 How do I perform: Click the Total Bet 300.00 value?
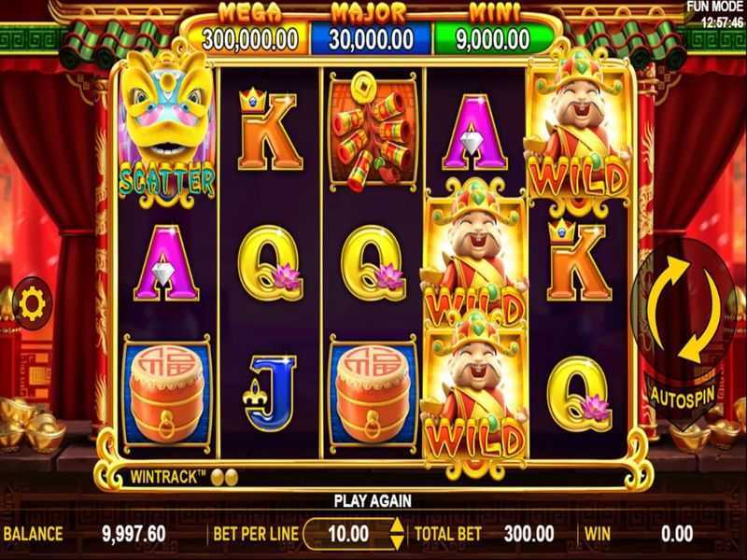coord(529,534)
